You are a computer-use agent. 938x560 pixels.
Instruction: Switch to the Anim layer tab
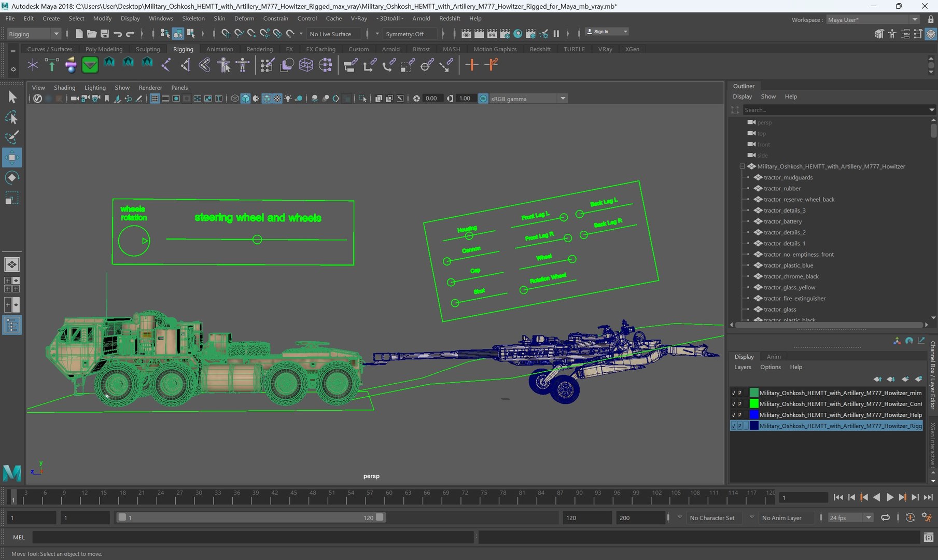click(774, 357)
